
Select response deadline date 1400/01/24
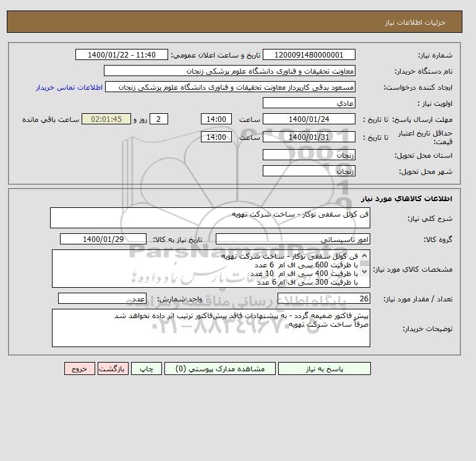[308, 119]
